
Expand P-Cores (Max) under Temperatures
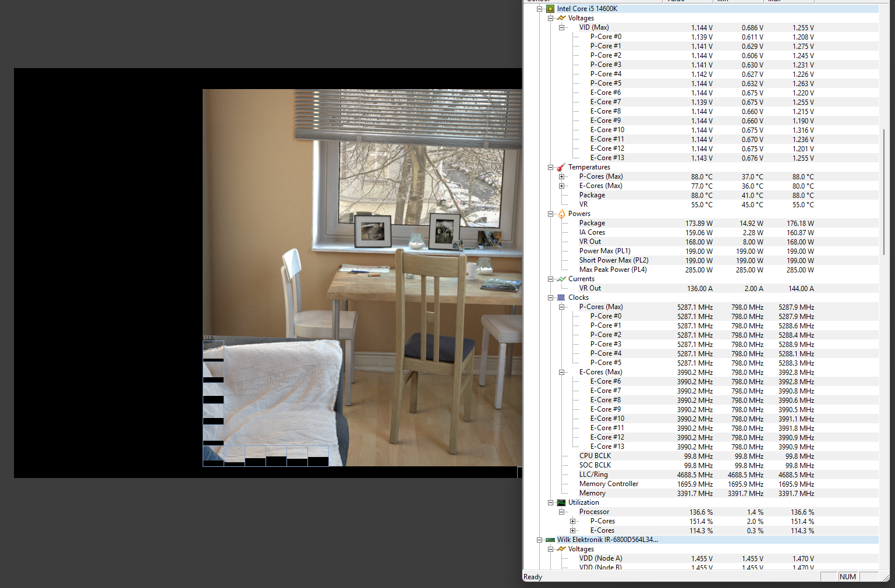(562, 176)
